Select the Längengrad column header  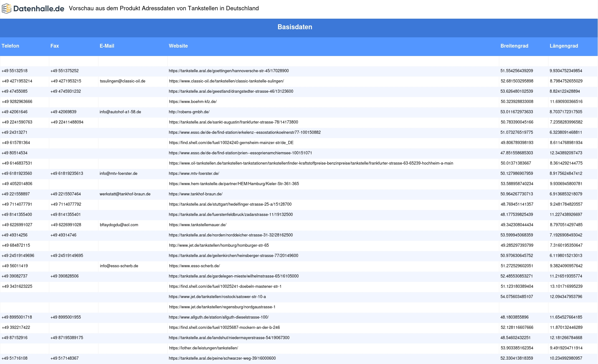click(x=564, y=46)
